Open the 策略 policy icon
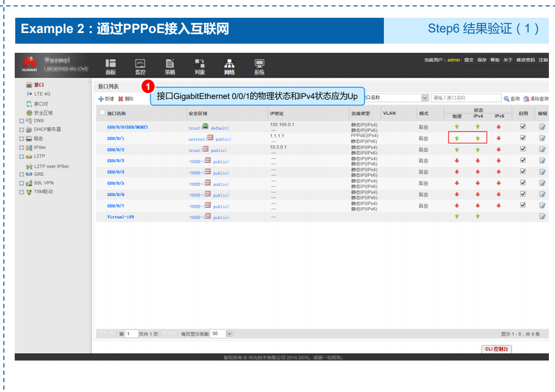This screenshot has width=555, height=392. click(170, 63)
